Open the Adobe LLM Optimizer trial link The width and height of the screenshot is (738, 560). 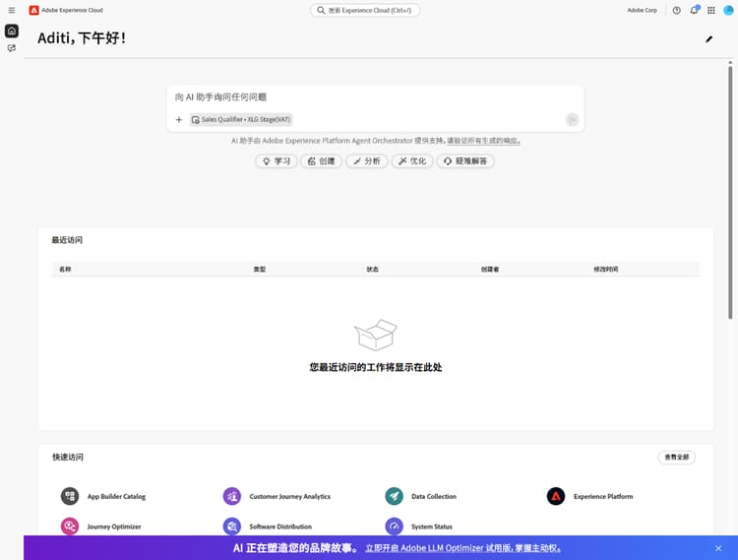[463, 548]
